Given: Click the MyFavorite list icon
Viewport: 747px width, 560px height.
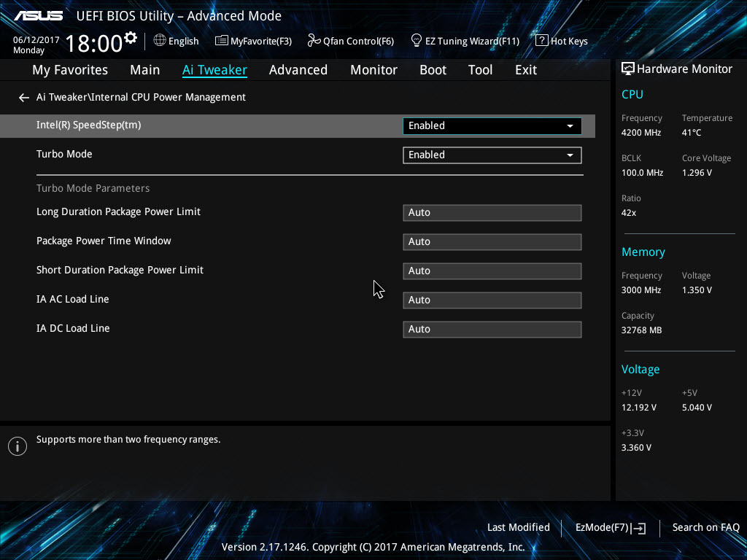Looking at the screenshot, I should pyautogui.click(x=221, y=41).
